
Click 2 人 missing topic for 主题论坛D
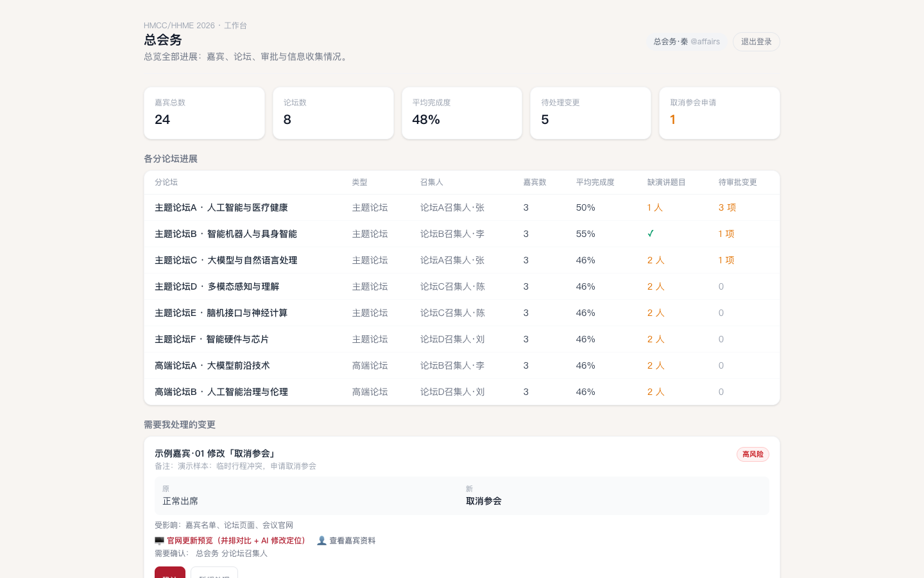pos(656,286)
